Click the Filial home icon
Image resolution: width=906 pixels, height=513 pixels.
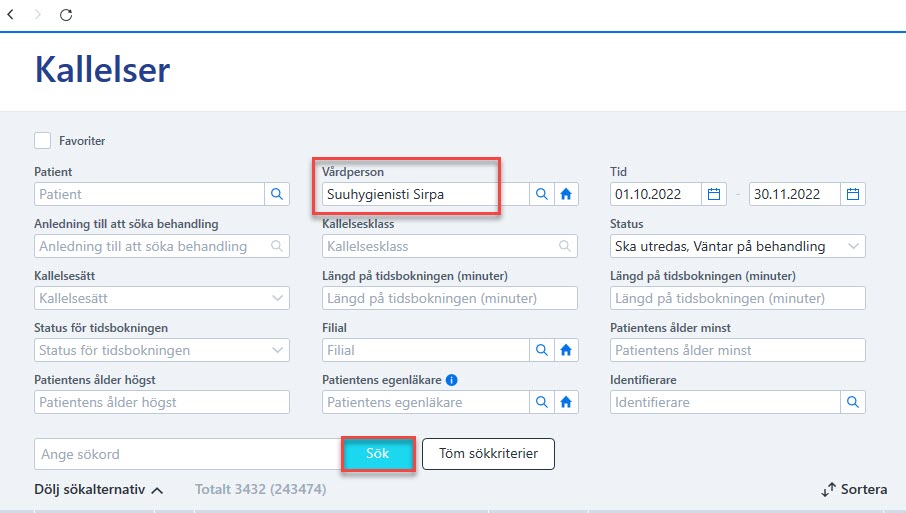(x=566, y=350)
